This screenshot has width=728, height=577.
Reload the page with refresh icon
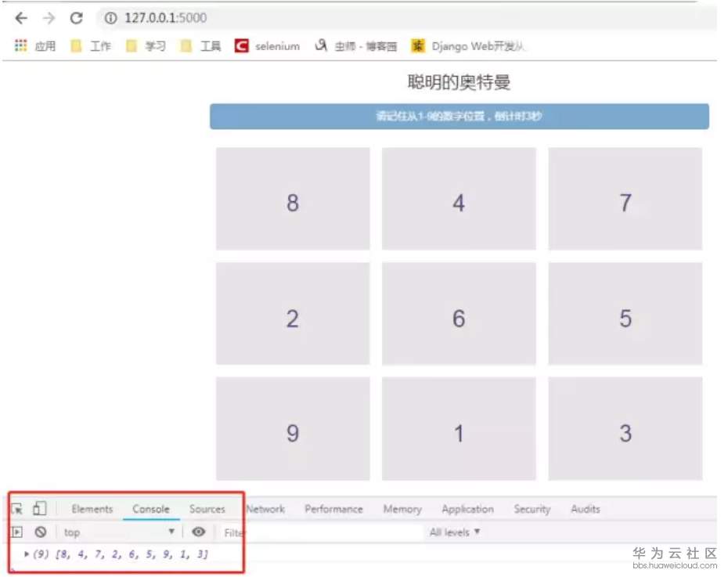(x=76, y=18)
